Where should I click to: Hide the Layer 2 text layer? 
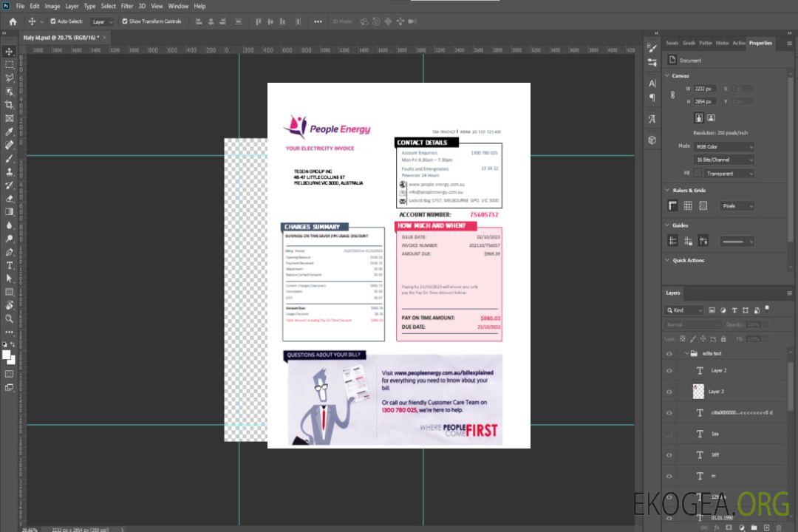coord(669,371)
